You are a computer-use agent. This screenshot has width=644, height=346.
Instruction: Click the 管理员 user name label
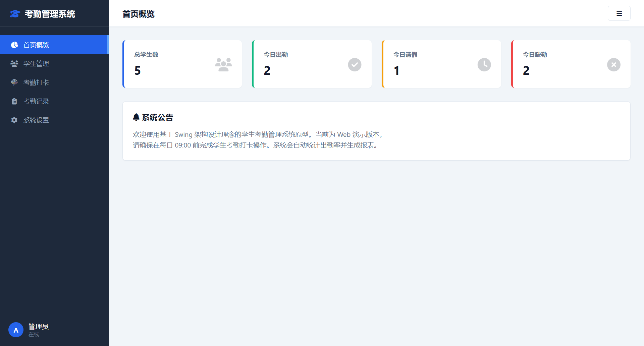click(x=38, y=327)
